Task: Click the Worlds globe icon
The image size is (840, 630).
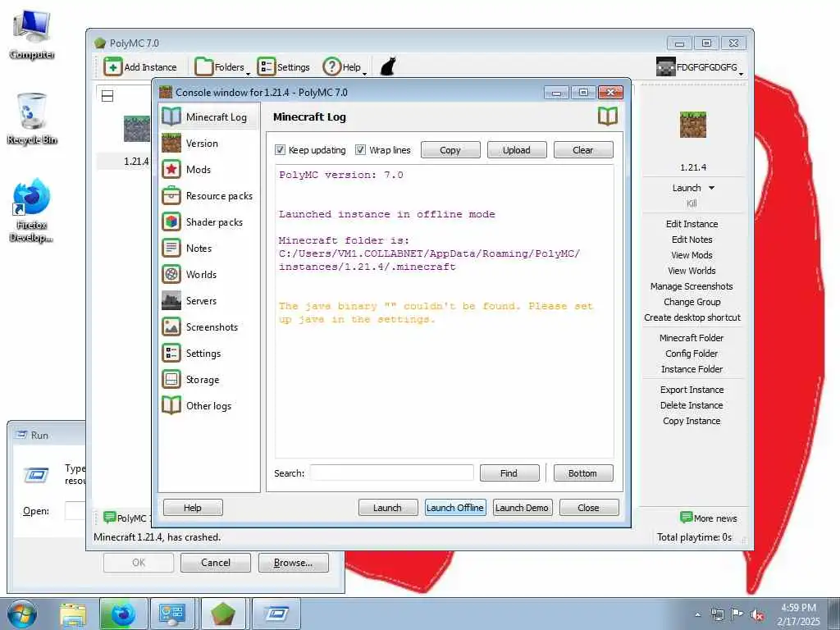Action: [x=171, y=274]
